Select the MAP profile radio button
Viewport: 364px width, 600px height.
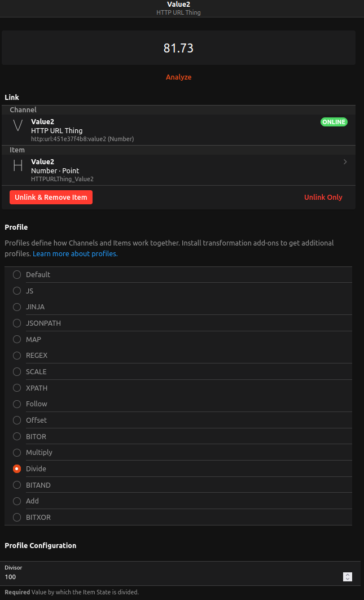(x=17, y=340)
